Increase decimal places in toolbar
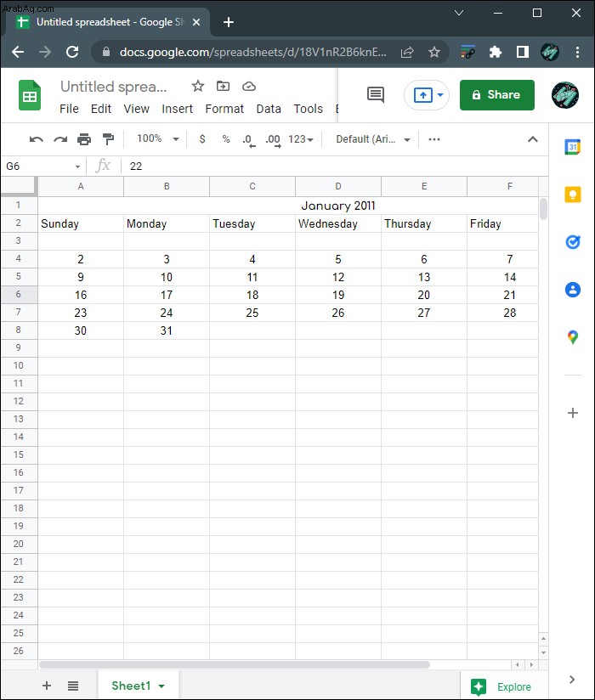595x700 pixels. tap(273, 141)
